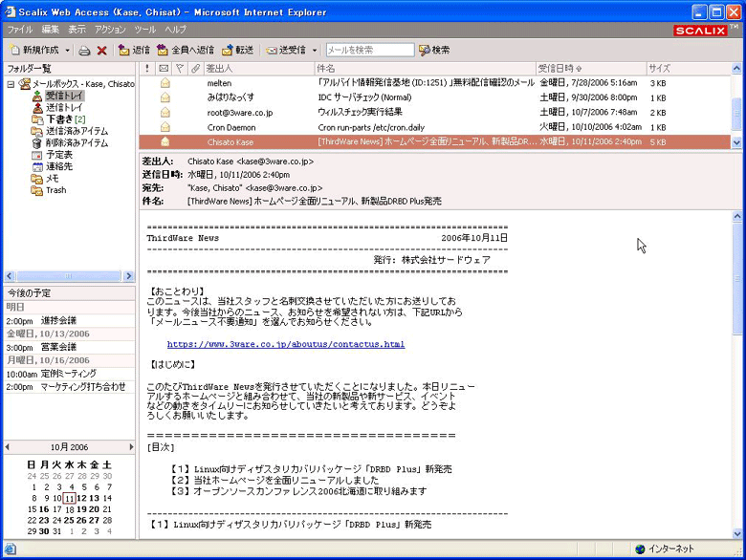Screen dimensions: 746x560
Task: Click message list scroll-down arrow
Action: point(736,142)
